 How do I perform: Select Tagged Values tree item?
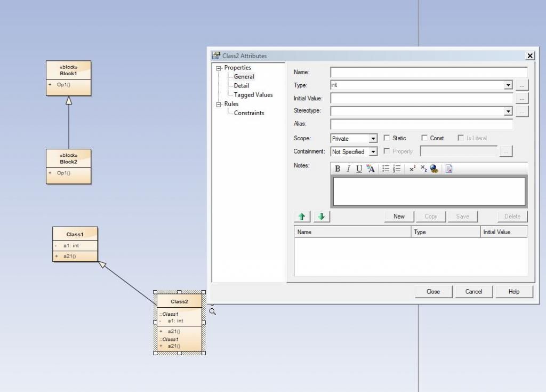[253, 95]
